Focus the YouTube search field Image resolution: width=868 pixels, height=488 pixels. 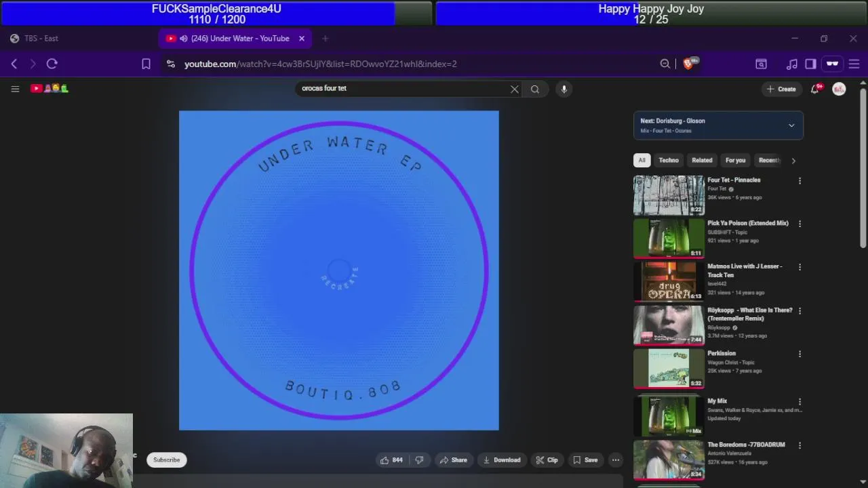[x=403, y=89]
